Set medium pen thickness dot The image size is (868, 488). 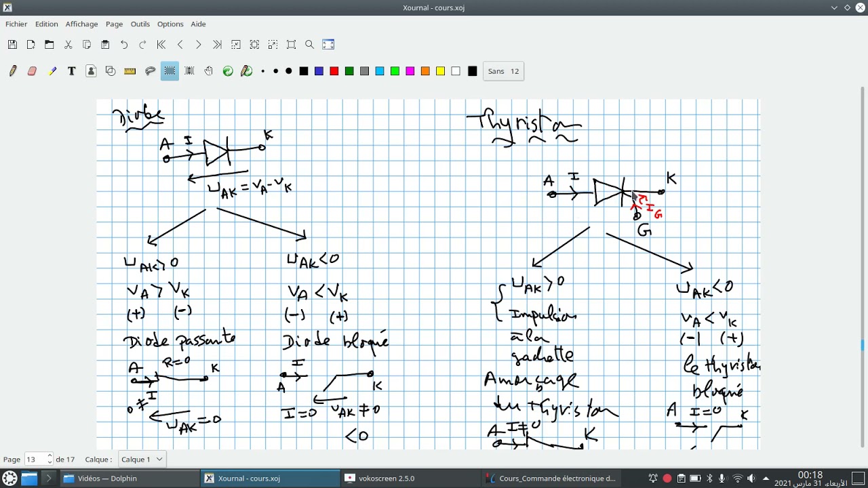(275, 71)
